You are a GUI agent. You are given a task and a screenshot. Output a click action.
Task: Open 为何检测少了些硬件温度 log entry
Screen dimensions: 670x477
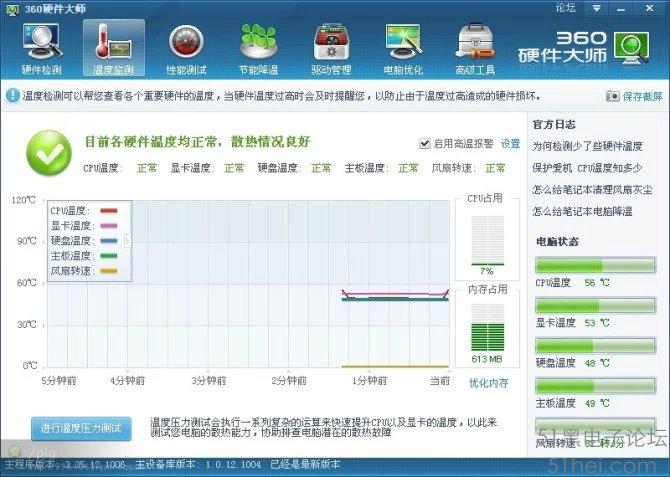tap(588, 146)
